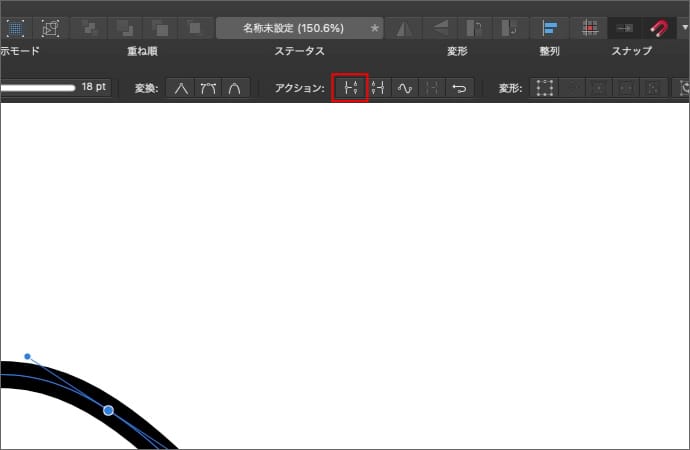The width and height of the screenshot is (690, 450).
Task: Open the snapping options dropdown arrow
Action: pyautogui.click(x=684, y=27)
